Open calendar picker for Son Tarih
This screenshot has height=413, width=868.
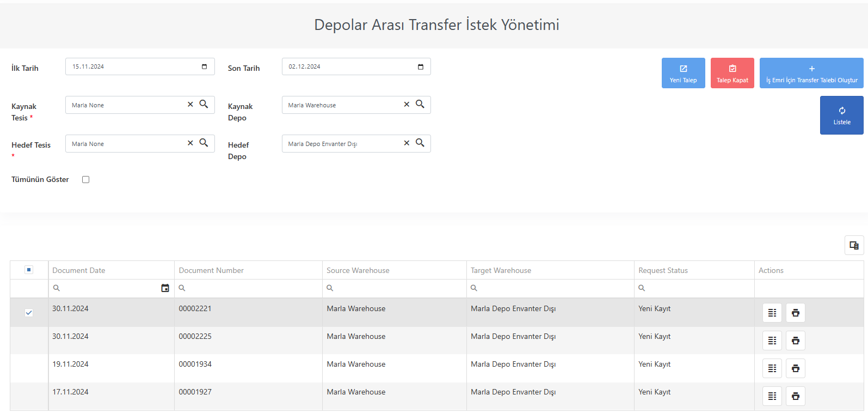click(421, 66)
